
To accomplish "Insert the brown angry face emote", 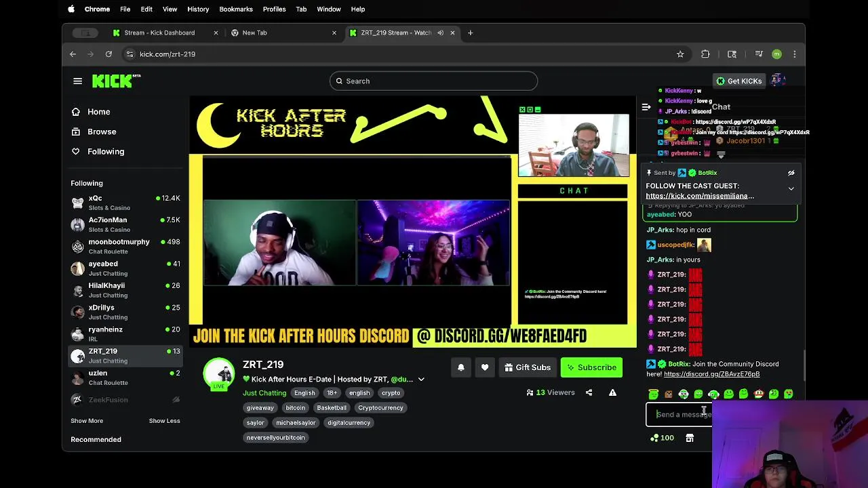I will click(x=669, y=394).
